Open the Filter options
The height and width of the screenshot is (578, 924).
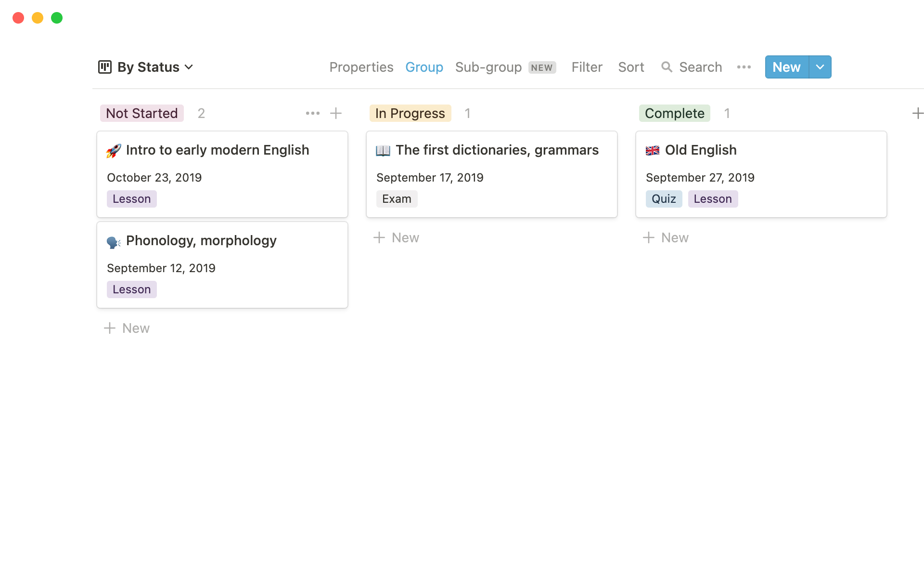[x=587, y=67]
